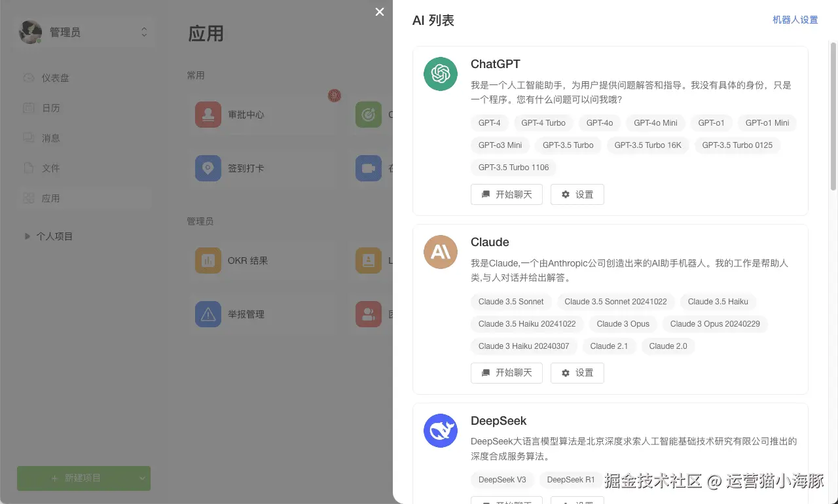Open the OKR 结果 app icon
This screenshot has width=838, height=504.
(208, 261)
